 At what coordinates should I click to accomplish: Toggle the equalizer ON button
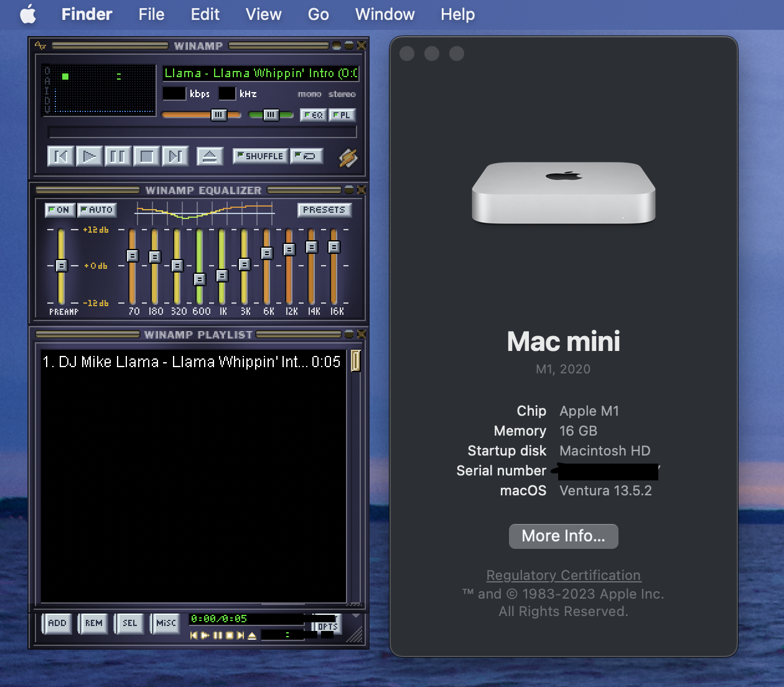[x=60, y=210]
